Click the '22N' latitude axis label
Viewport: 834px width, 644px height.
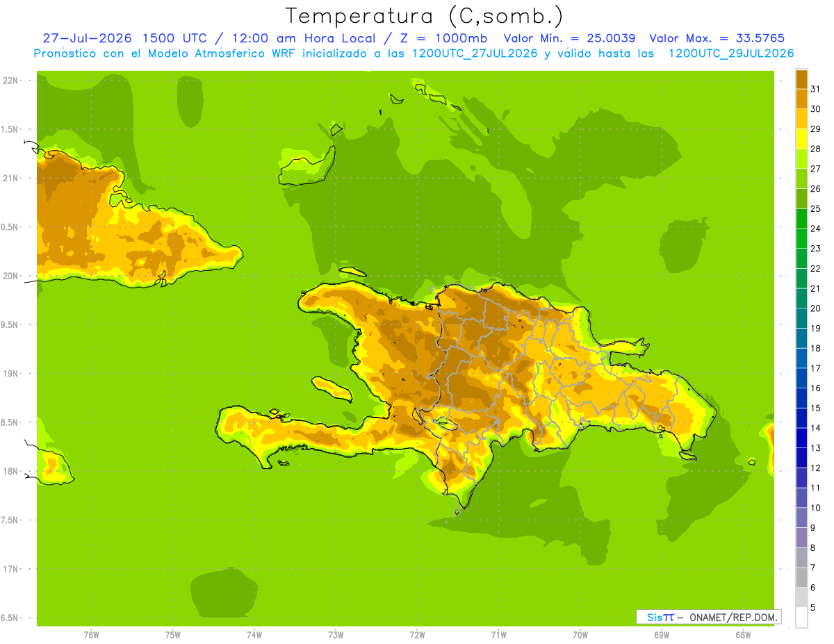click(x=11, y=80)
